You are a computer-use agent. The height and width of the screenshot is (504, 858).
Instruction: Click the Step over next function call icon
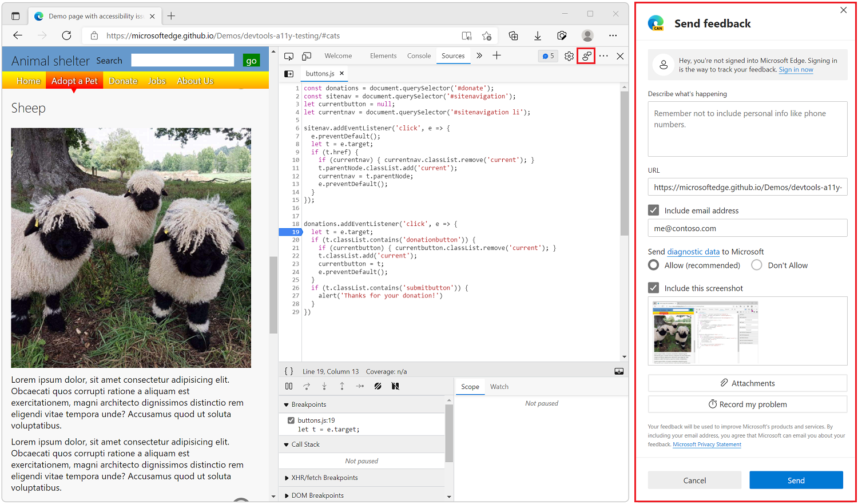(x=307, y=386)
